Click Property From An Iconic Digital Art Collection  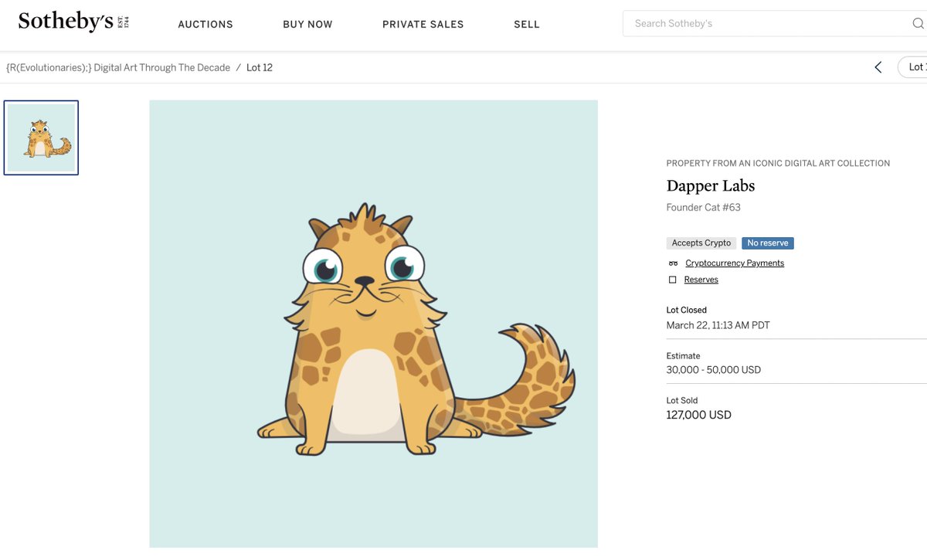click(x=778, y=163)
